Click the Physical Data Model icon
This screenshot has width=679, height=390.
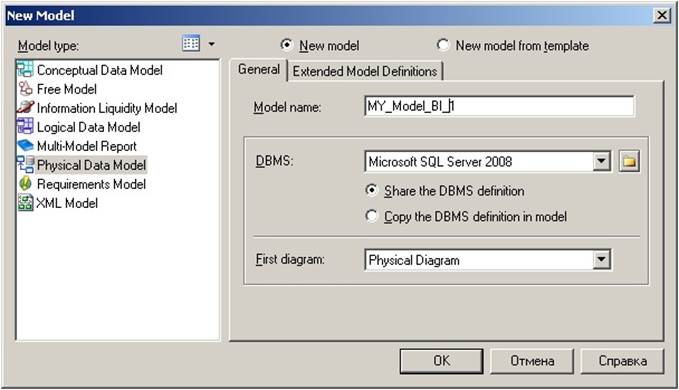[x=25, y=165]
